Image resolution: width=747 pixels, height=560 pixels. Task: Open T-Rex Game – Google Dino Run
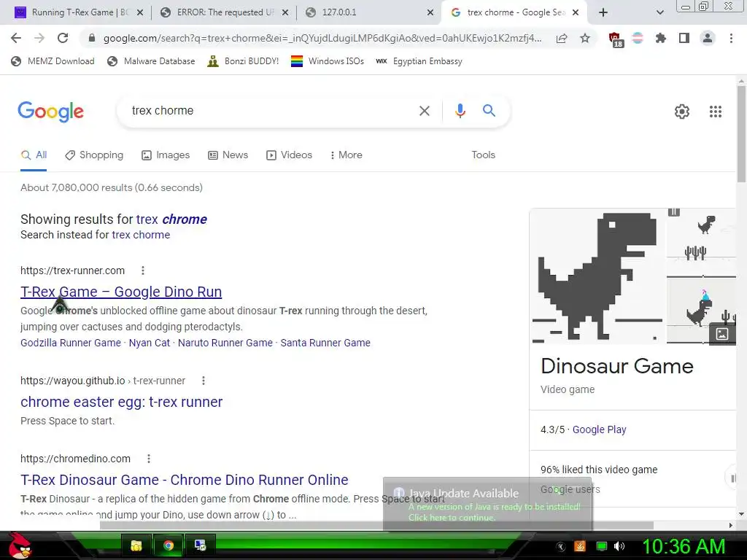pyautogui.click(x=121, y=292)
